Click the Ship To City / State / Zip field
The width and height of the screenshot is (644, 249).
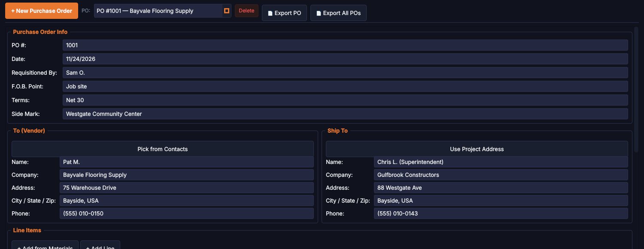pos(501,200)
